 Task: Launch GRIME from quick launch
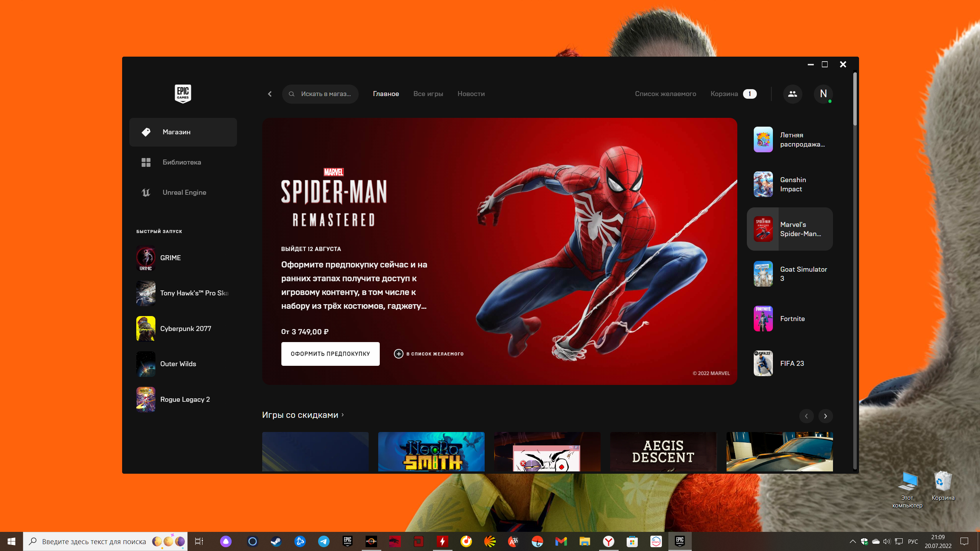point(183,258)
